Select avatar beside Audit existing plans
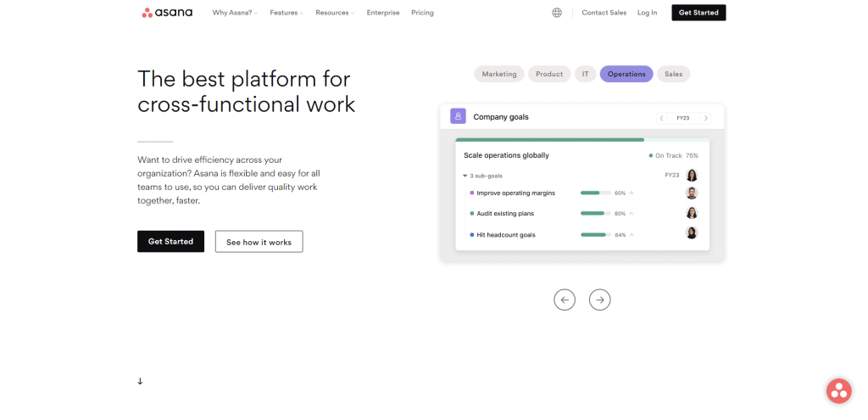This screenshot has height=420, width=868. coord(692,213)
